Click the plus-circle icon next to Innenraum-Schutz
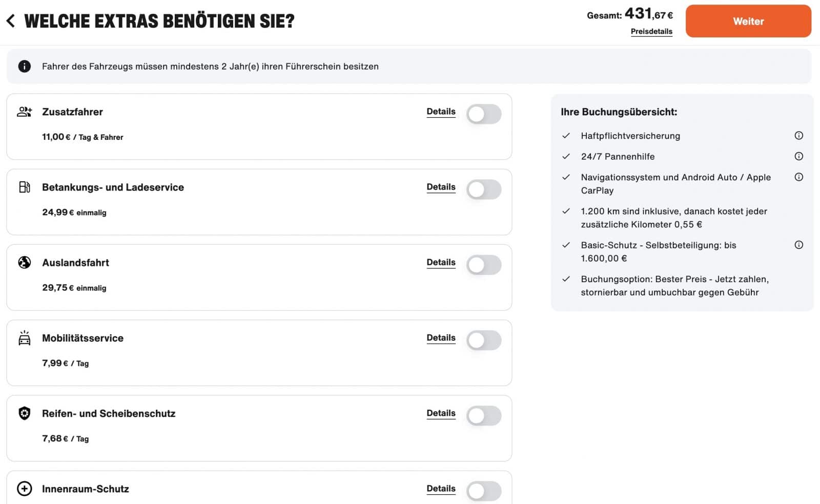This screenshot has width=820, height=504. click(x=25, y=489)
